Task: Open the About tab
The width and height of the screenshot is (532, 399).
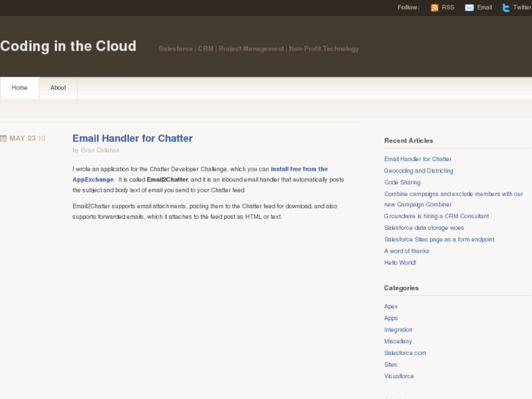Action: click(58, 88)
